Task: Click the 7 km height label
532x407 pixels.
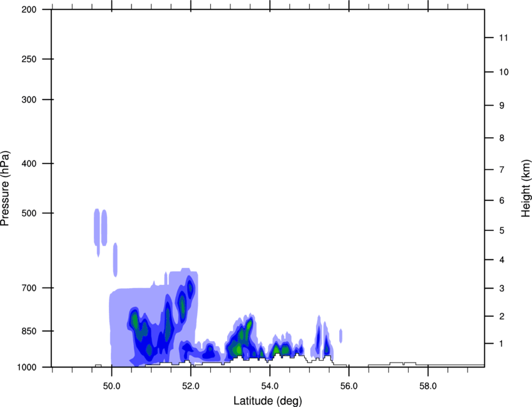Action: 502,170
